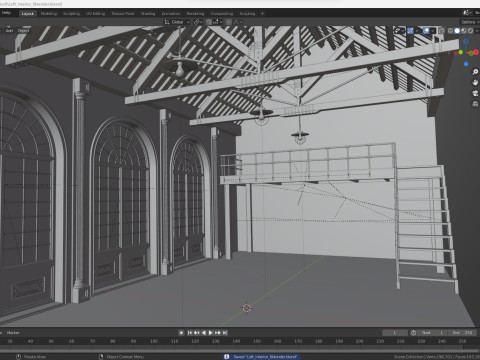Open gizmo options dropdown arrow
The width and height of the screenshot is (480, 360).
[x=417, y=31]
